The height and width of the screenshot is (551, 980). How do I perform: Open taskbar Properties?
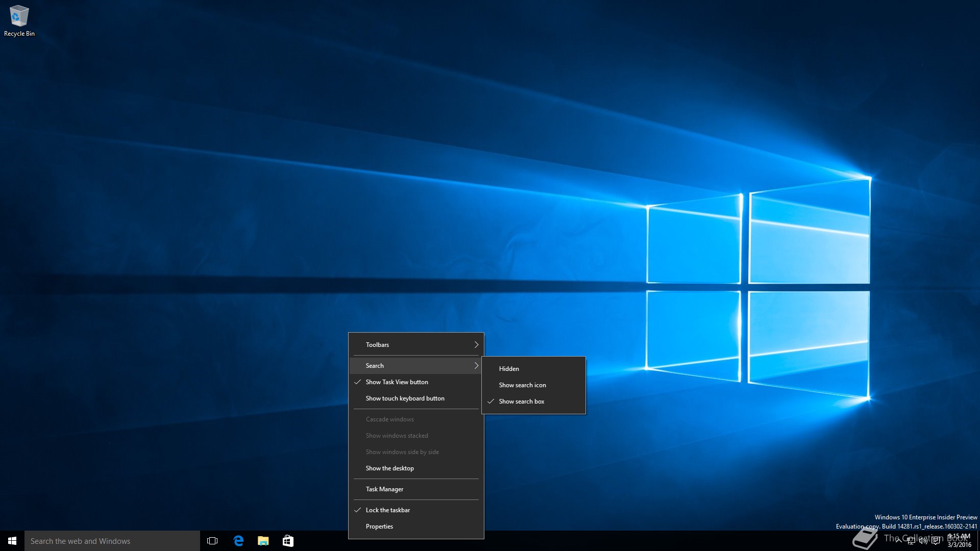pos(416,527)
